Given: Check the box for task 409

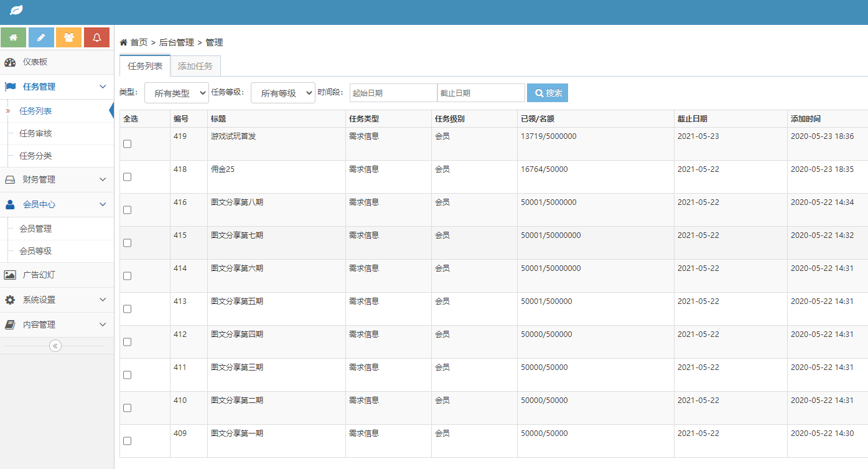Looking at the screenshot, I should click(128, 441).
